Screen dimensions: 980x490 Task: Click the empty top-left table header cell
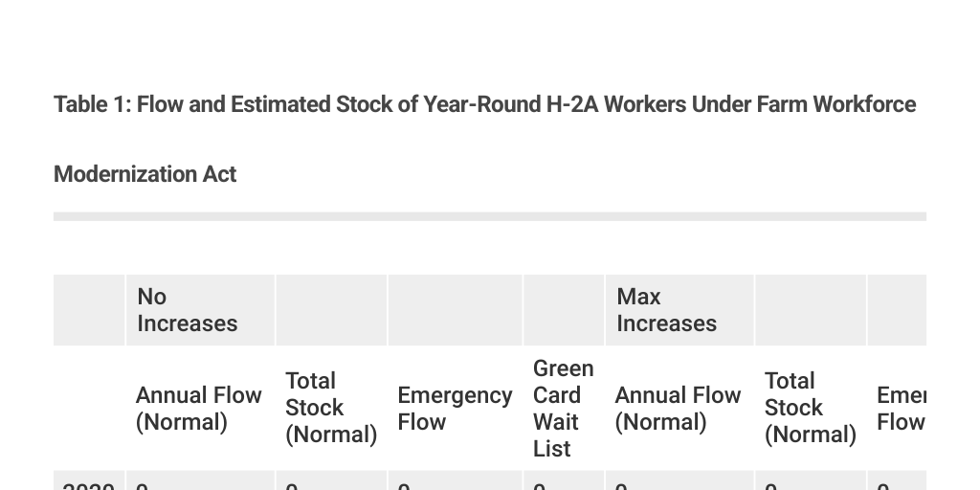[89, 310]
